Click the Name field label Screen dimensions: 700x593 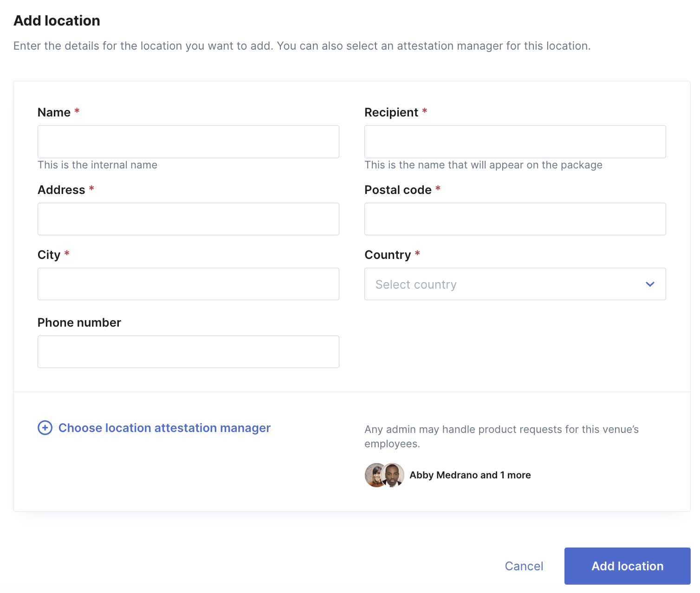coord(54,112)
